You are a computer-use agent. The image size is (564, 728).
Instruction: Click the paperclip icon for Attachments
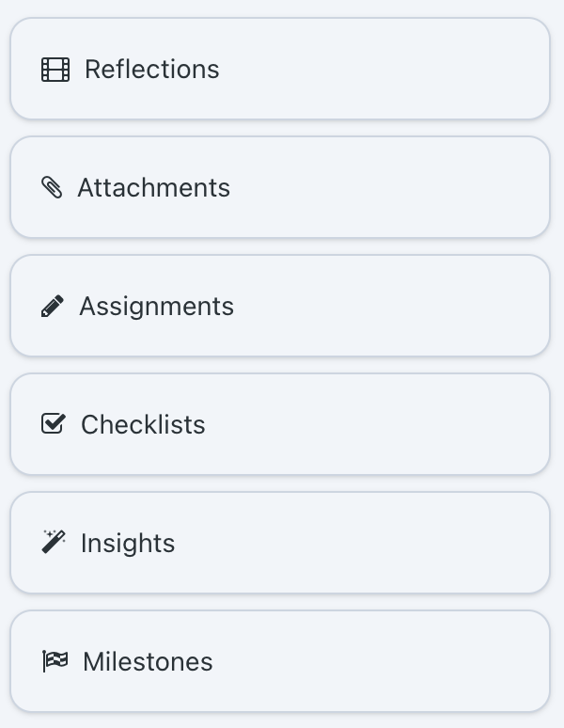pyautogui.click(x=52, y=187)
